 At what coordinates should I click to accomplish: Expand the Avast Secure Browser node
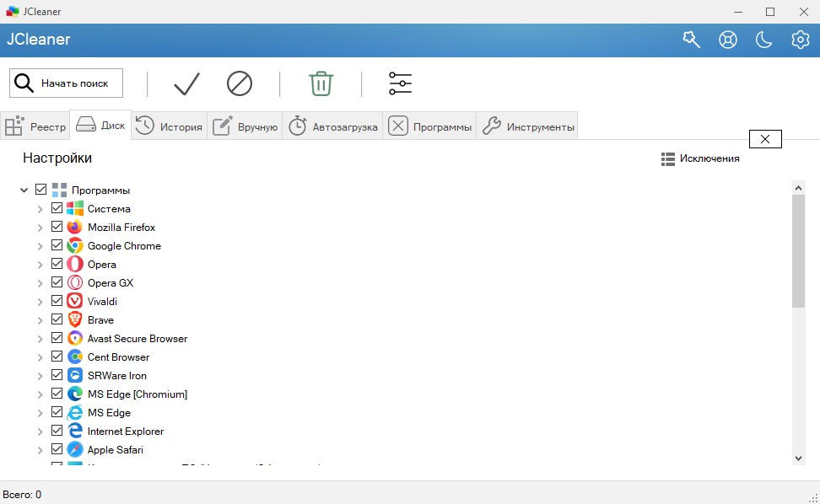coord(40,339)
